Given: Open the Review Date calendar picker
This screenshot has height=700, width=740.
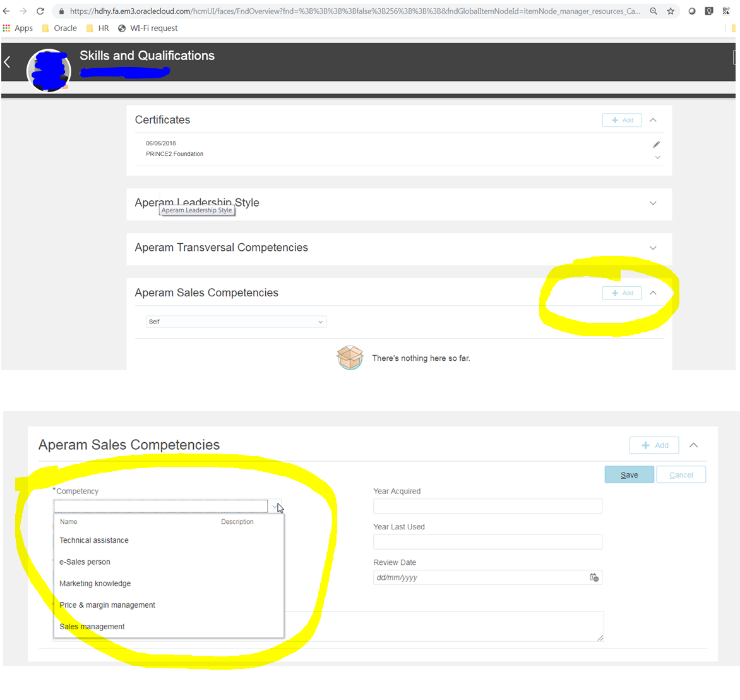Looking at the screenshot, I should [594, 577].
